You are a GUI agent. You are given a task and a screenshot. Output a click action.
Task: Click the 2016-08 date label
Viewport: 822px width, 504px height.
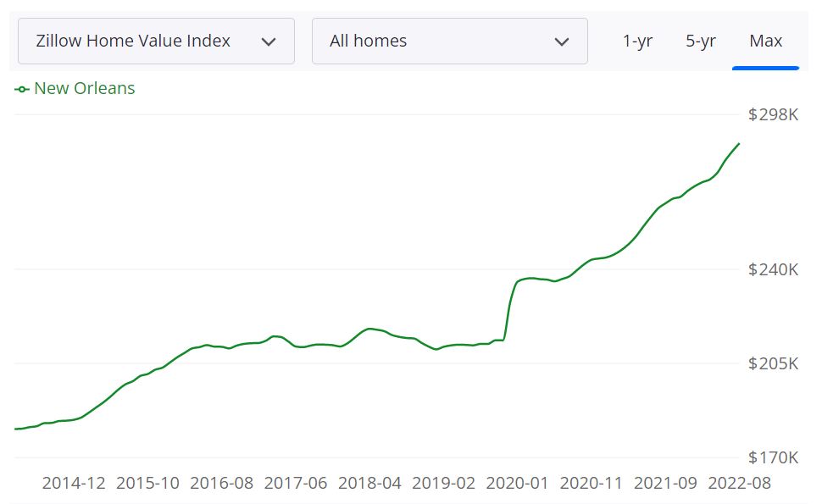tap(221, 483)
